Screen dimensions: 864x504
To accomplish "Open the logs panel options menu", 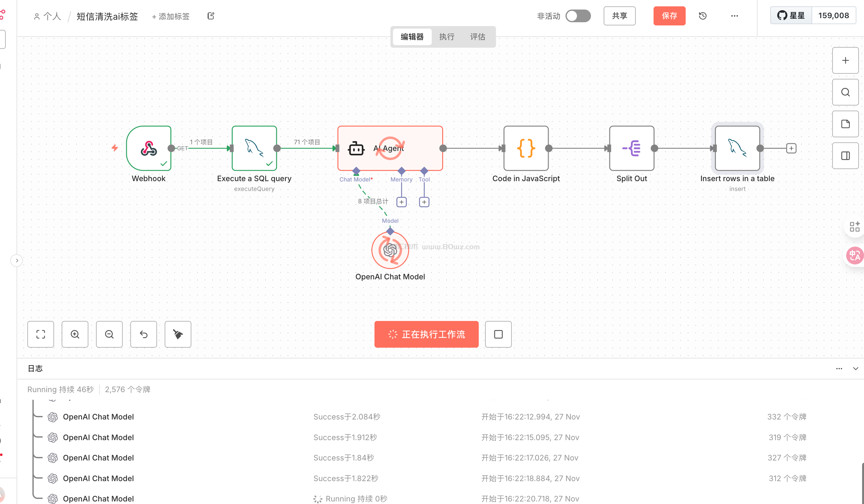I will (839, 369).
